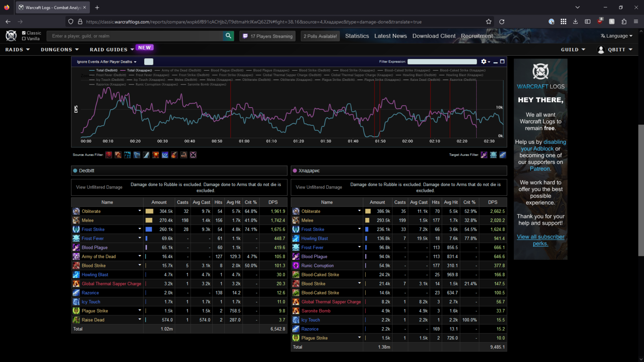Click the first source aura filter icon
The width and height of the screenshot is (644, 362).
tap(109, 155)
